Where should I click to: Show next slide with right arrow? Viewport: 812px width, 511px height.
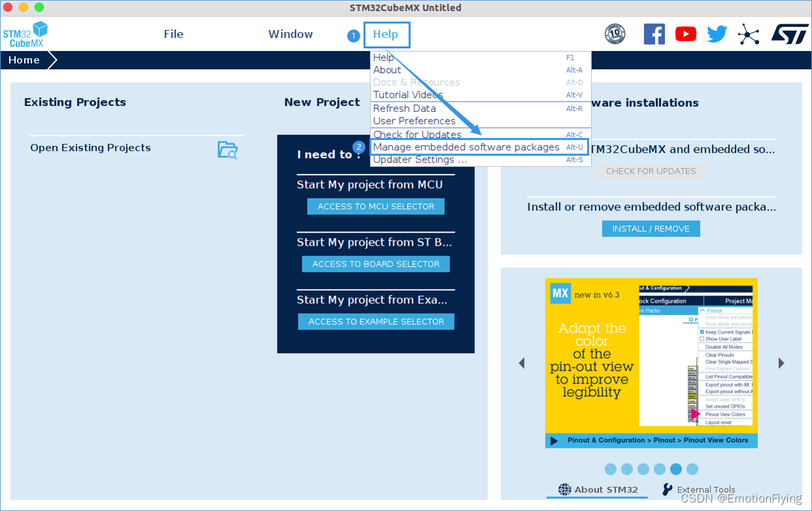[x=781, y=363]
